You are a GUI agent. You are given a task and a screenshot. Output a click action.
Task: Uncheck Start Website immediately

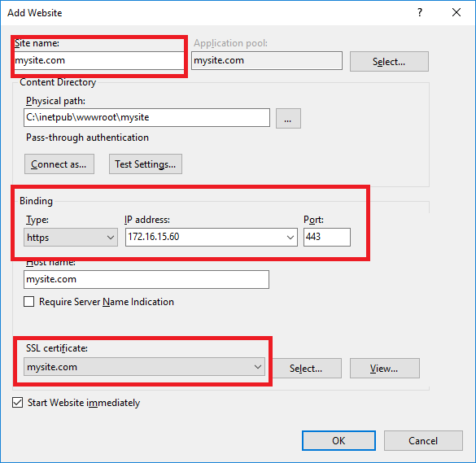[18, 403]
